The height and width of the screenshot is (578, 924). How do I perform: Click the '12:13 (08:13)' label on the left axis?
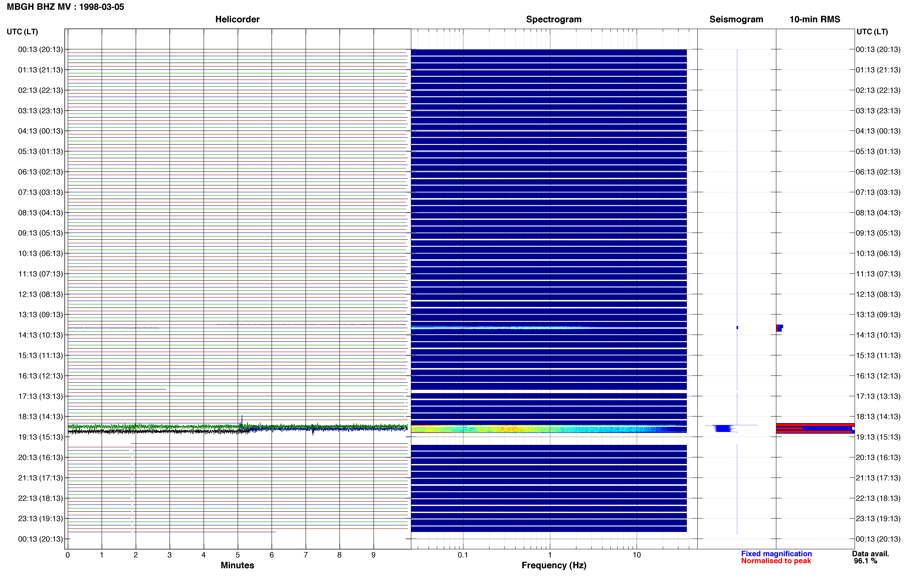point(41,294)
